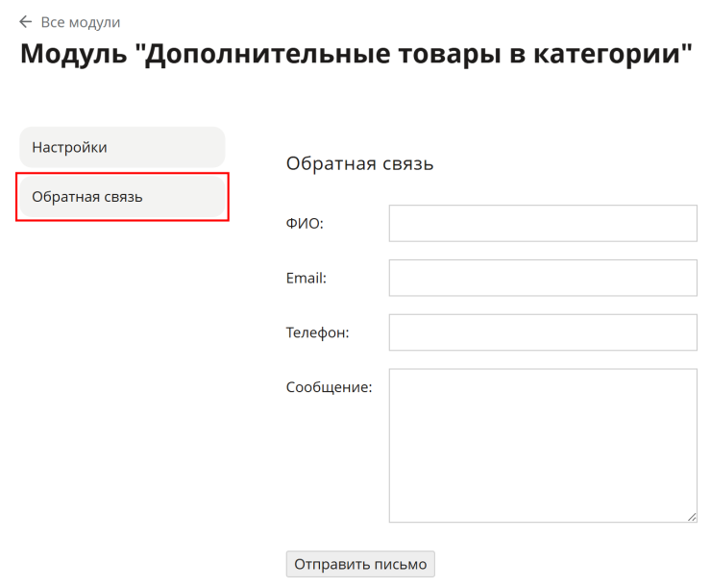Select the Обратная связь sidebar tab
The image size is (711, 588).
point(122,197)
